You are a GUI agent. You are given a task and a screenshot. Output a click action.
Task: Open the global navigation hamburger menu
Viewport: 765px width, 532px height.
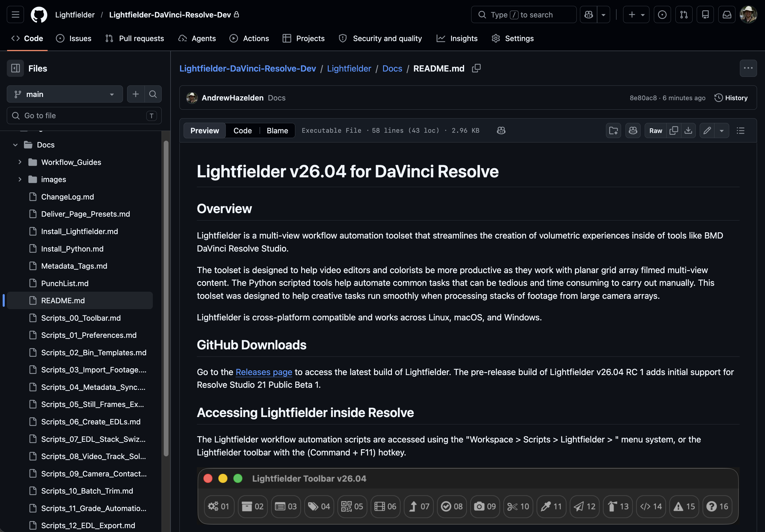click(15, 15)
